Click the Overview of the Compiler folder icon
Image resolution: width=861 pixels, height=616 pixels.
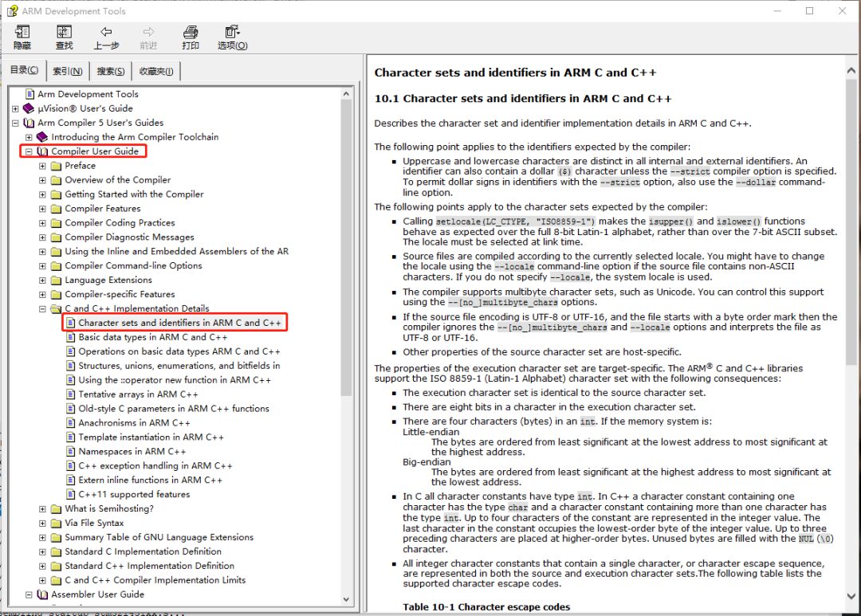pyautogui.click(x=56, y=180)
